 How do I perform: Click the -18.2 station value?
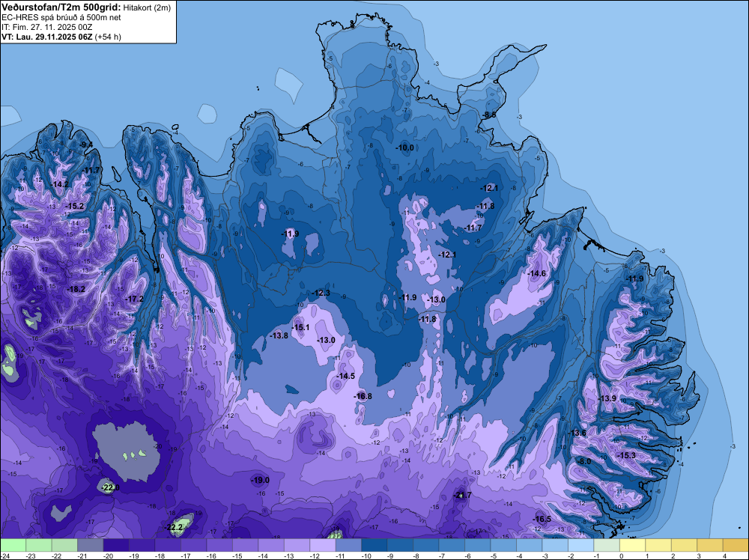(76, 289)
